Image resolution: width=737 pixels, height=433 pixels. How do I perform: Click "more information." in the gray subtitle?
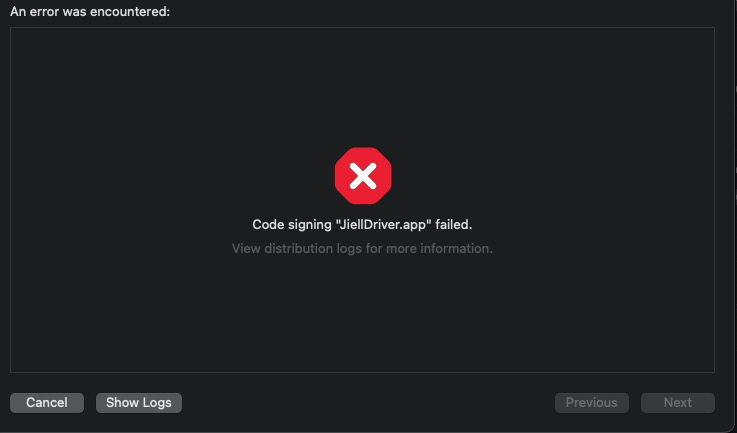click(x=445, y=248)
